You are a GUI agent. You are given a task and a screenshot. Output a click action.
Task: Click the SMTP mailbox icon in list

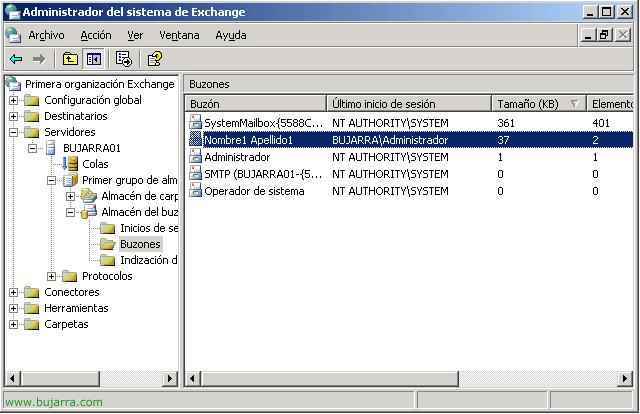pyautogui.click(x=196, y=174)
